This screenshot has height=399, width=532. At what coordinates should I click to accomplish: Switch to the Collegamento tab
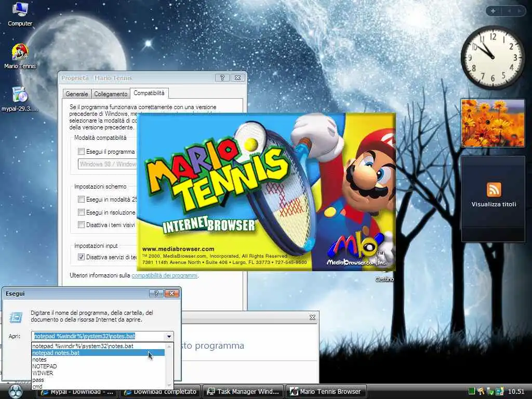coord(111,94)
